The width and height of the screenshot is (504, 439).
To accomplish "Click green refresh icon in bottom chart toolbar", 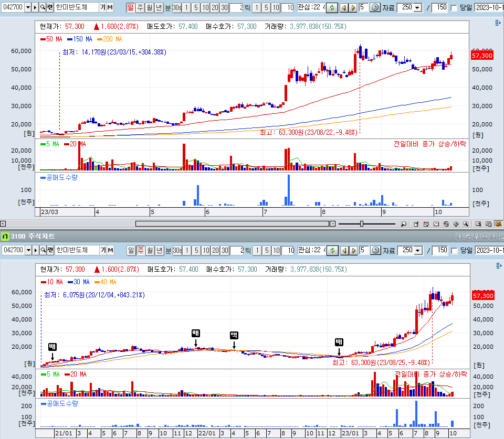I will click(x=332, y=251).
